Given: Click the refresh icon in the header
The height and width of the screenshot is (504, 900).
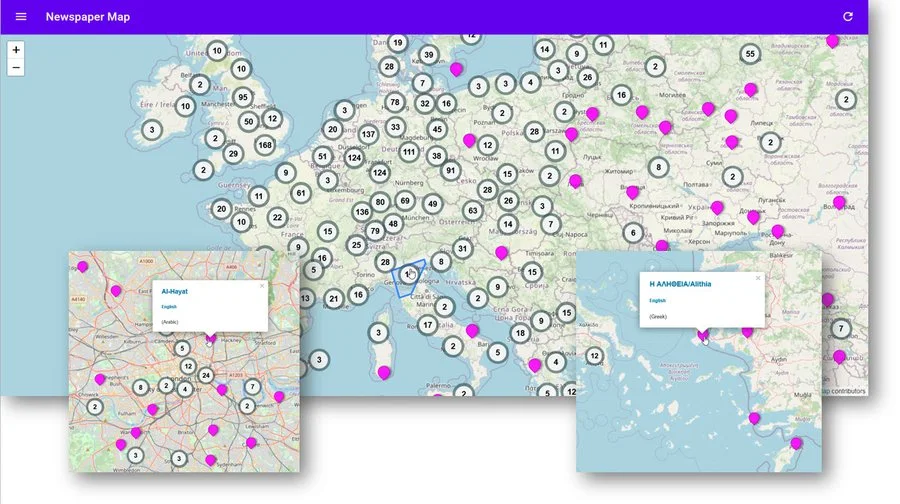Looking at the screenshot, I should (848, 17).
